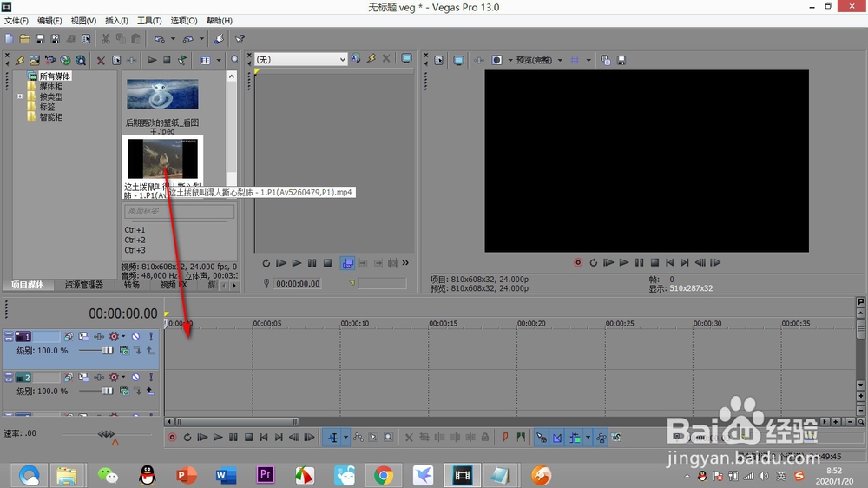Image resolution: width=868 pixels, height=488 pixels.
Task: Start preview of selected media file
Action: click(x=152, y=60)
